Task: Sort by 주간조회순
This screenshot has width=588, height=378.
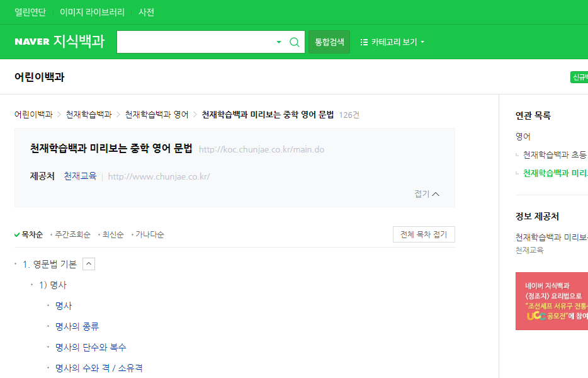Action: tap(72, 234)
